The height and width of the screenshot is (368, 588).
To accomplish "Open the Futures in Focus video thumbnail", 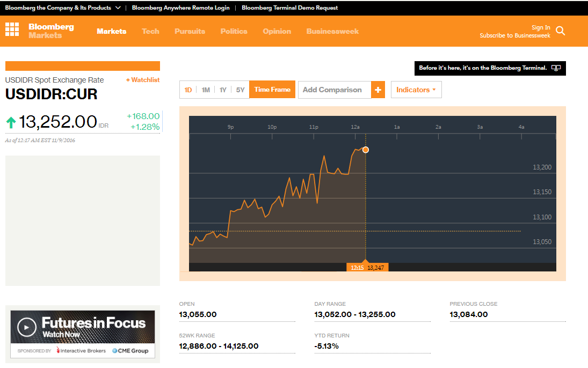I will [83, 327].
